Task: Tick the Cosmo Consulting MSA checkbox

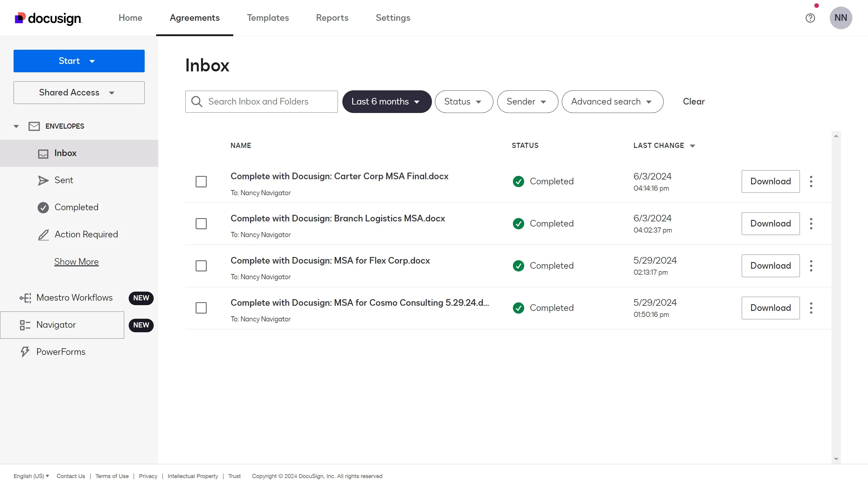Action: click(201, 308)
